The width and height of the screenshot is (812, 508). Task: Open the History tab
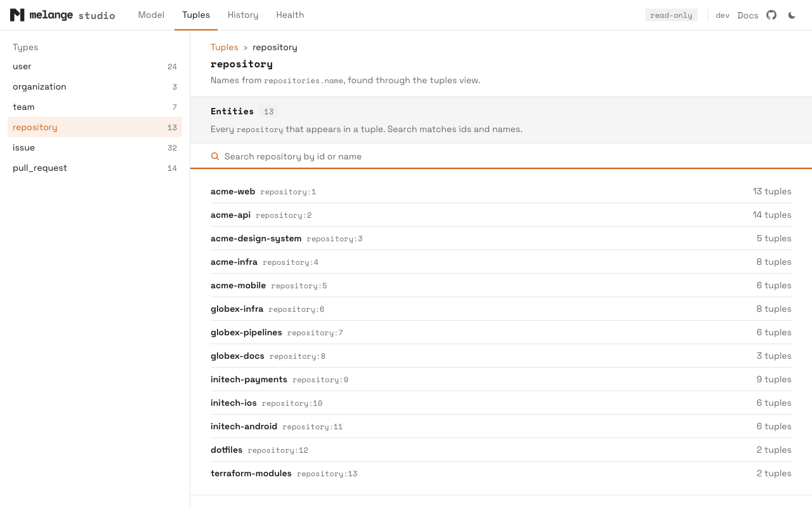tap(243, 15)
